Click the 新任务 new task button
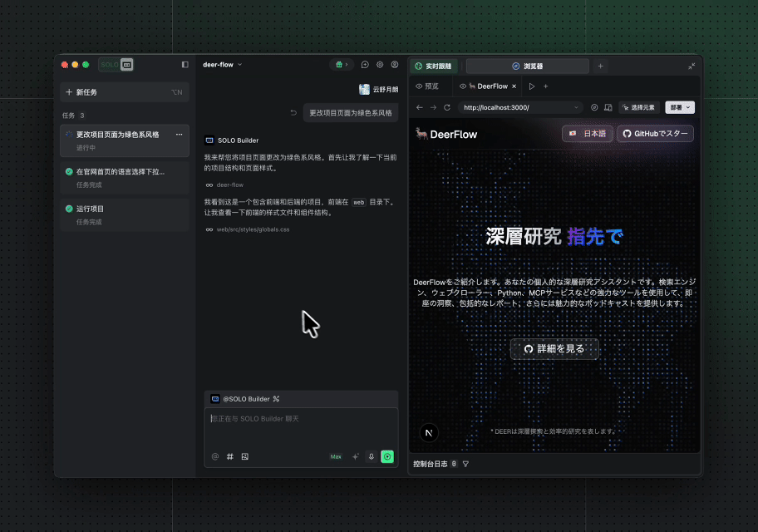758x532 pixels. [x=124, y=92]
